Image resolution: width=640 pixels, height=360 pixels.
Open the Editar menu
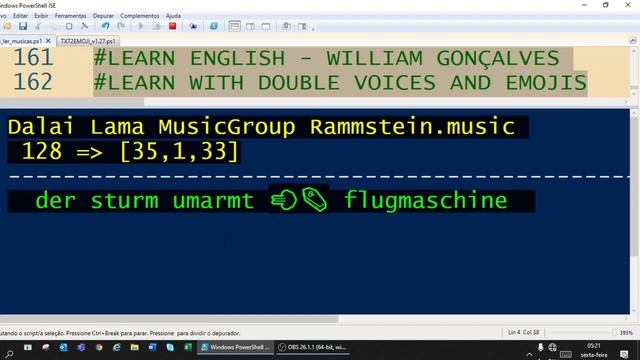pos(20,16)
